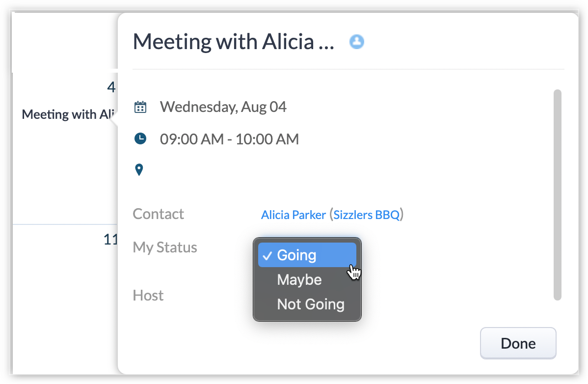The height and width of the screenshot is (384, 588).
Task: Click the Wednesday, Aug 04 date text
Action: 223,107
